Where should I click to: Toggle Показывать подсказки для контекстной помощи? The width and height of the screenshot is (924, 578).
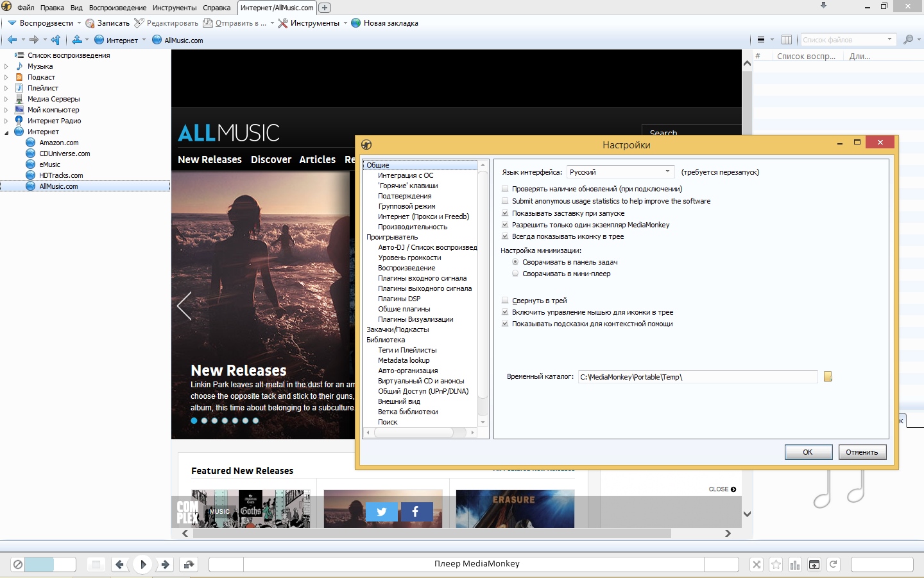tap(505, 324)
